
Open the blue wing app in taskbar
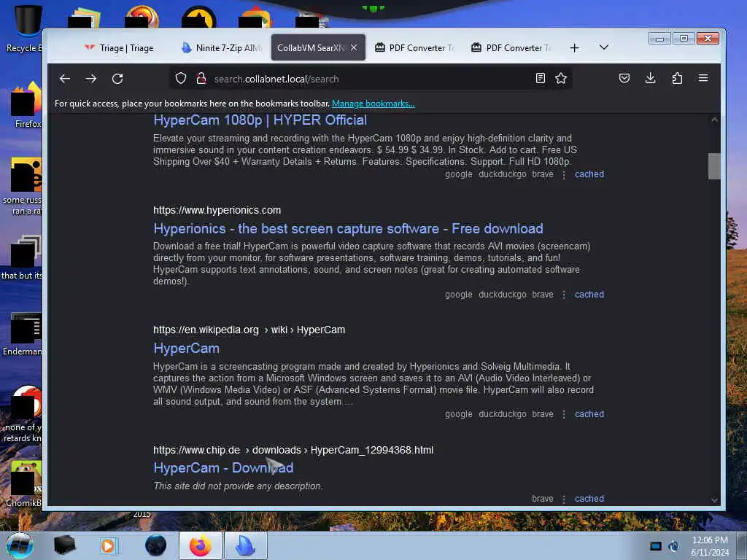click(245, 545)
